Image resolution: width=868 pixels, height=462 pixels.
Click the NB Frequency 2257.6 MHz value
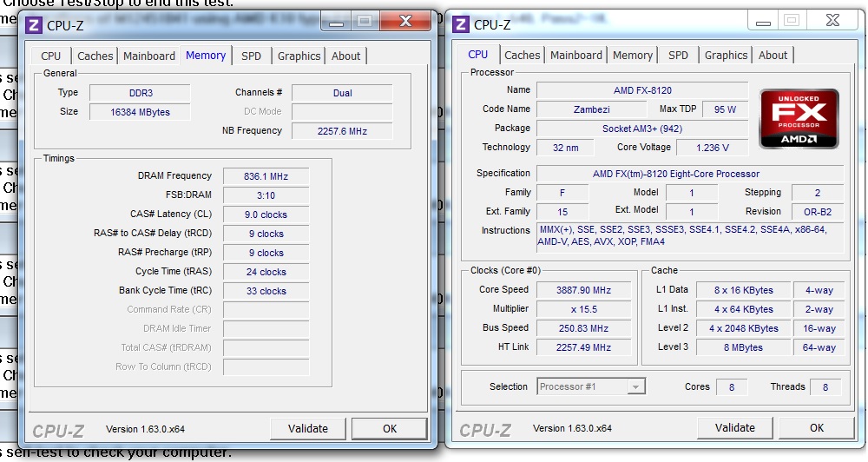(x=342, y=131)
